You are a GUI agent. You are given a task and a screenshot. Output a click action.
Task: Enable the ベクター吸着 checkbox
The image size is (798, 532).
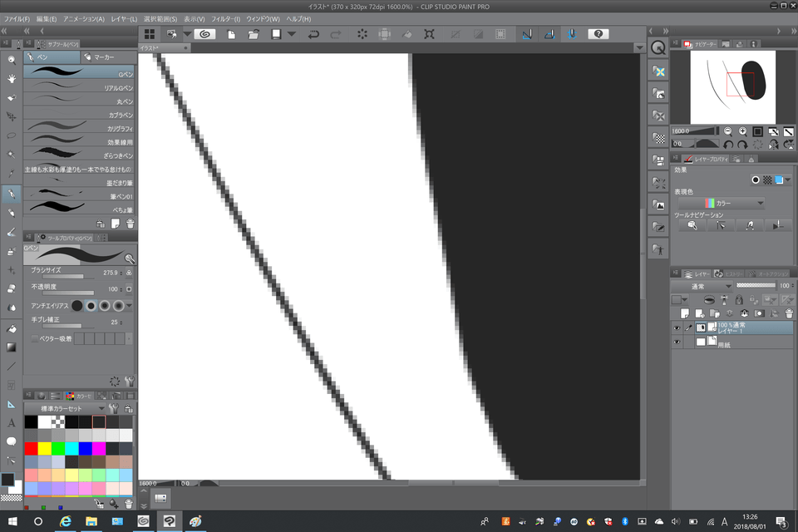[x=35, y=339]
